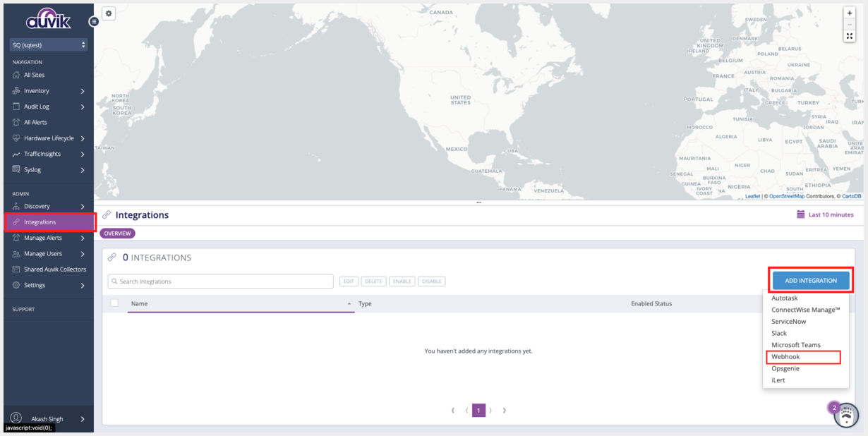The image size is (868, 436).
Task: Open the Hardware Lifecycle icon
Action: (x=16, y=138)
